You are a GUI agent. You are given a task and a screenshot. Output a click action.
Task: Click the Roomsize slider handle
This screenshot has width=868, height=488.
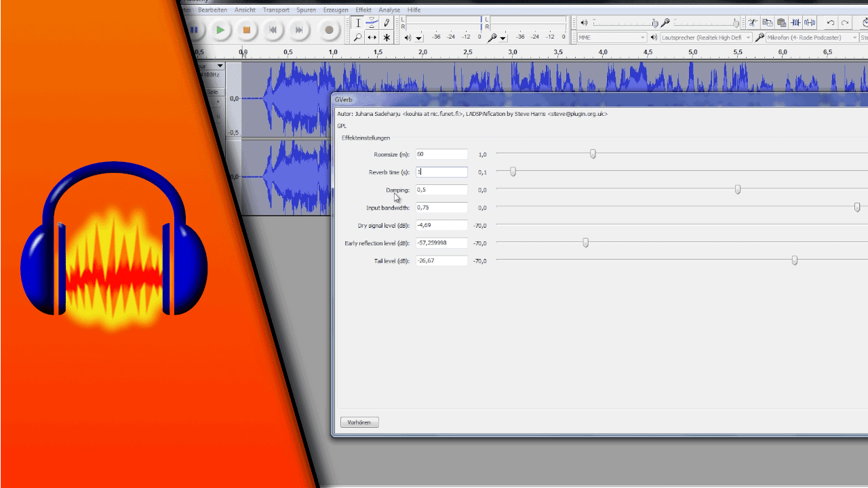593,154
